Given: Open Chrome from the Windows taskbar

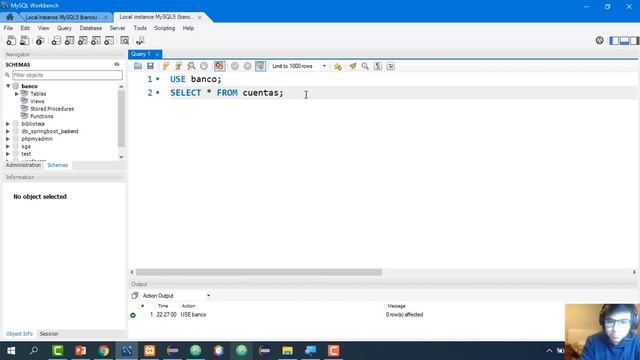Looking at the screenshot, I should click(x=104, y=351).
